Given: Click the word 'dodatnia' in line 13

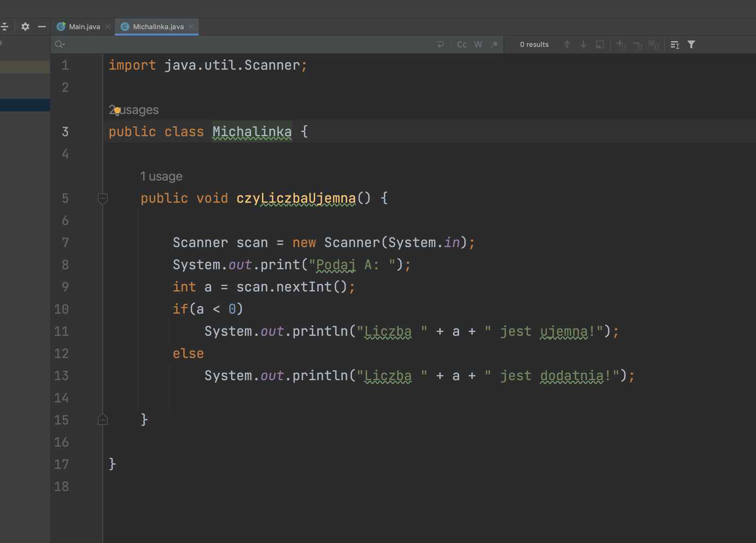Looking at the screenshot, I should point(572,376).
